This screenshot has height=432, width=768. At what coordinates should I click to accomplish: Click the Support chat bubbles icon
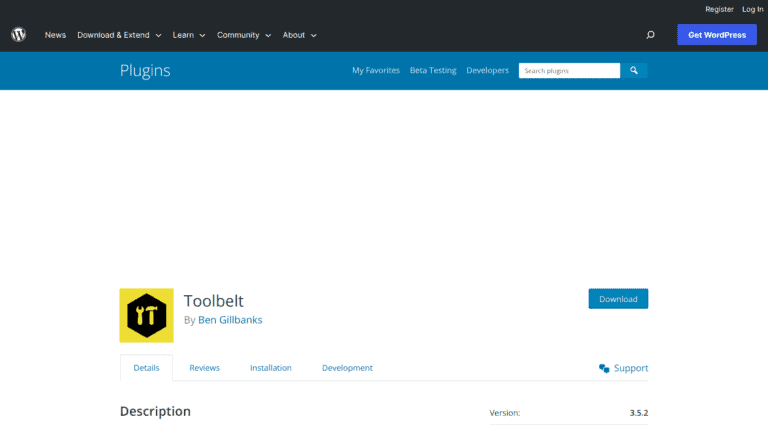[604, 368]
